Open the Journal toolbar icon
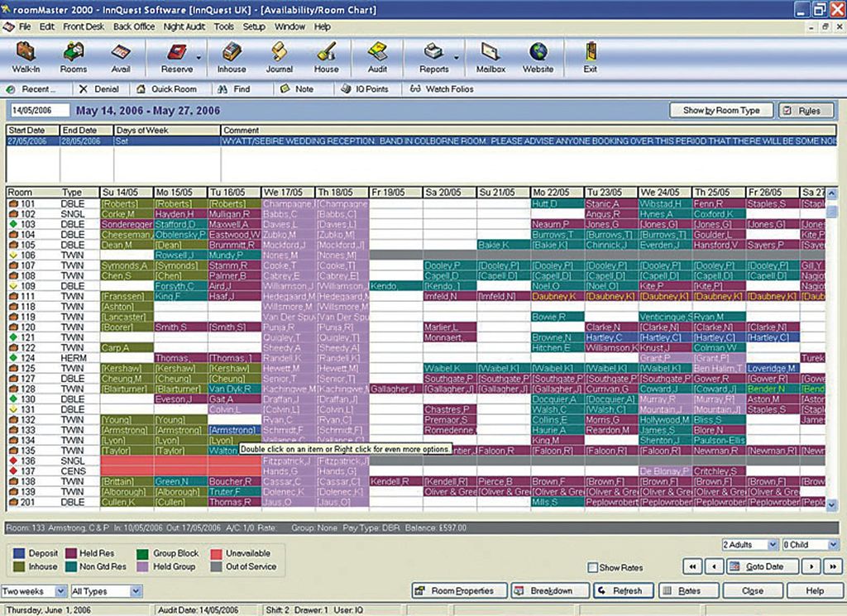The image size is (847, 616). (x=280, y=57)
